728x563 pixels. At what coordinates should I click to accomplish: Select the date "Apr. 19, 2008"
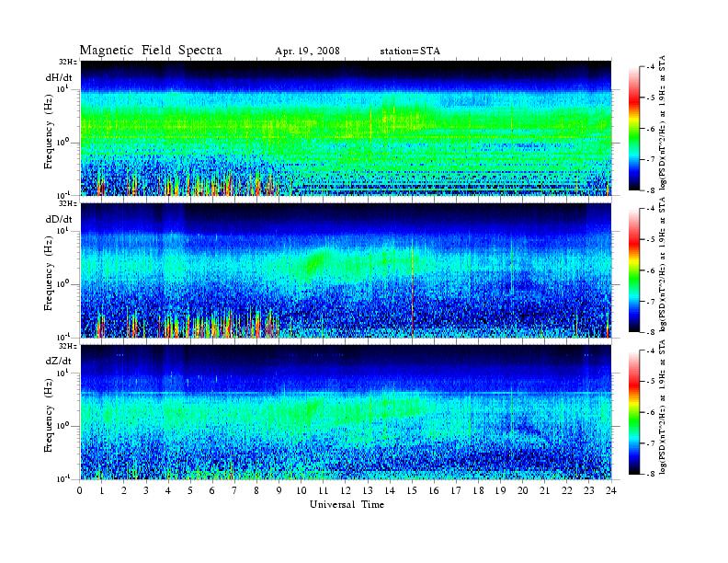(x=307, y=52)
